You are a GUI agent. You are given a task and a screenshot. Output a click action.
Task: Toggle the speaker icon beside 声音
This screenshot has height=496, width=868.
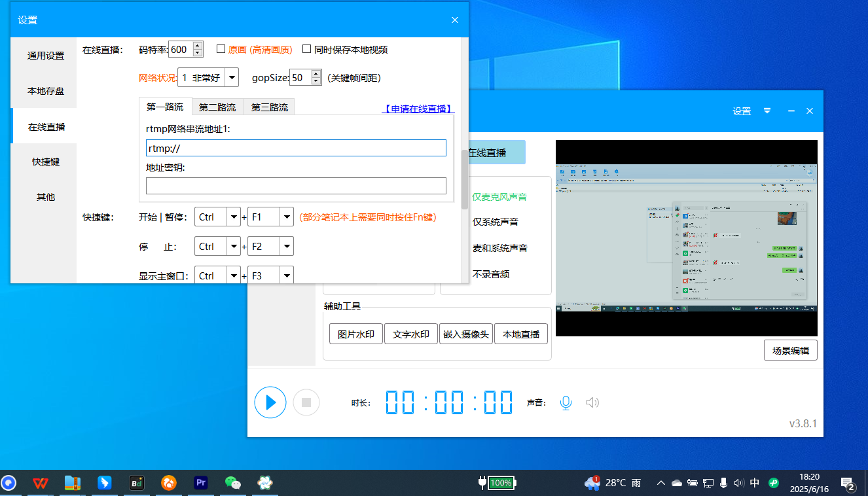(x=592, y=403)
